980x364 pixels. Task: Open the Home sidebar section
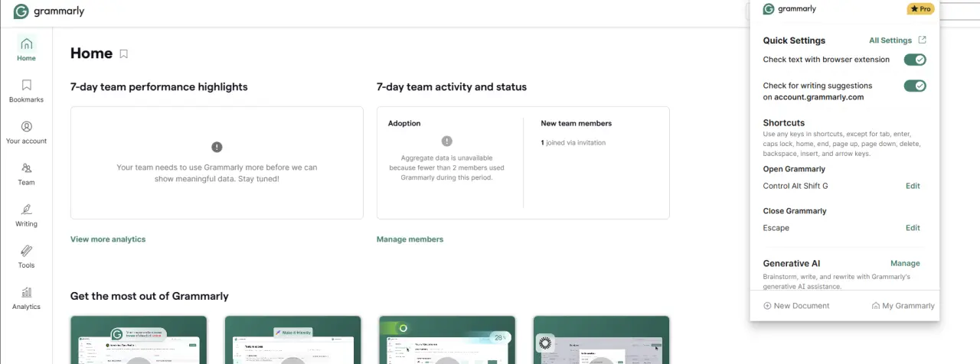pos(26,49)
